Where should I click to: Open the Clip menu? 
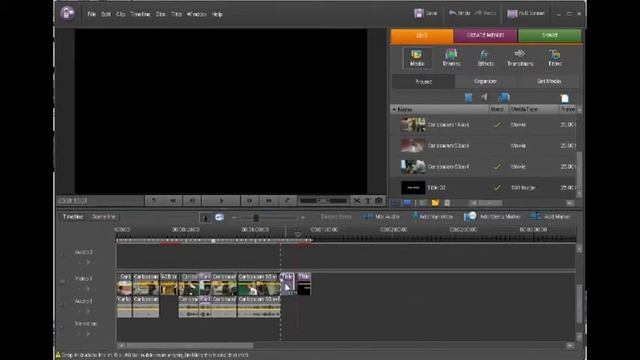[120, 14]
